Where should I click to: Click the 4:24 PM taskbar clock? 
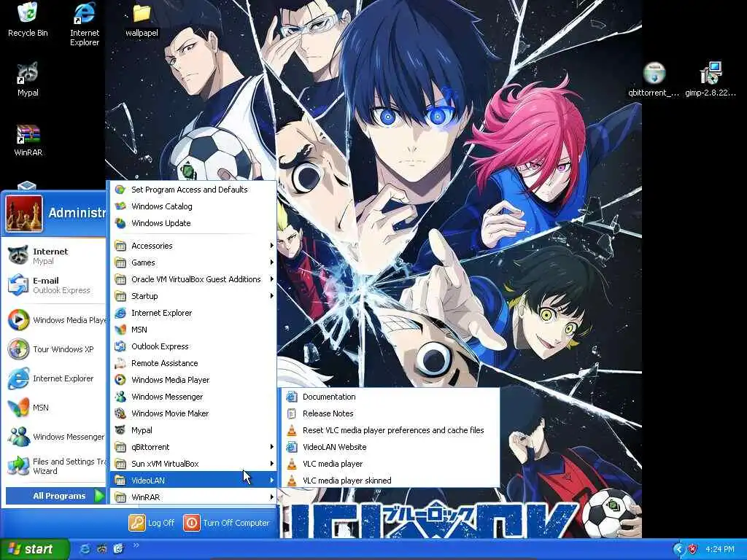click(x=720, y=550)
